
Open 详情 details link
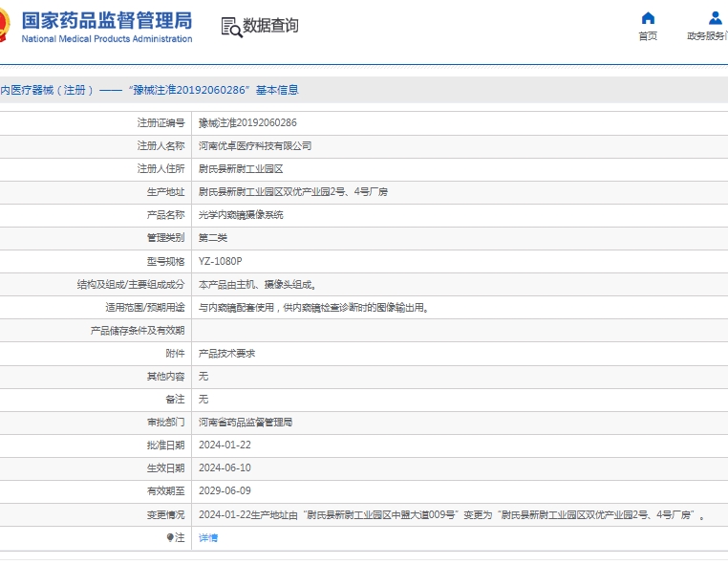coord(208,537)
